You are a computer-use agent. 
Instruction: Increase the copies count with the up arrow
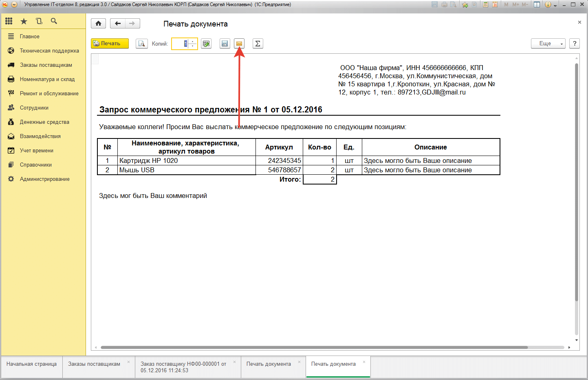point(193,41)
